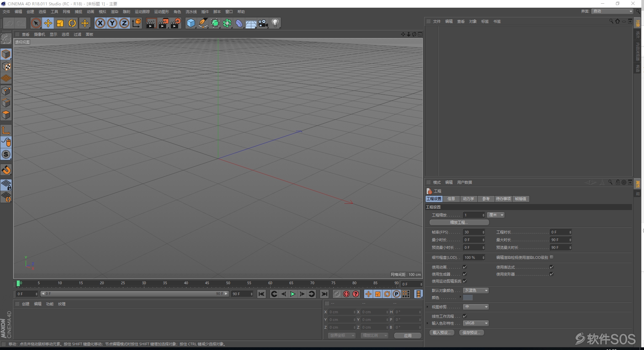Expand the 输入色彩特性 disclosure triangle
Screen dimensions: 644x350
point(428,323)
